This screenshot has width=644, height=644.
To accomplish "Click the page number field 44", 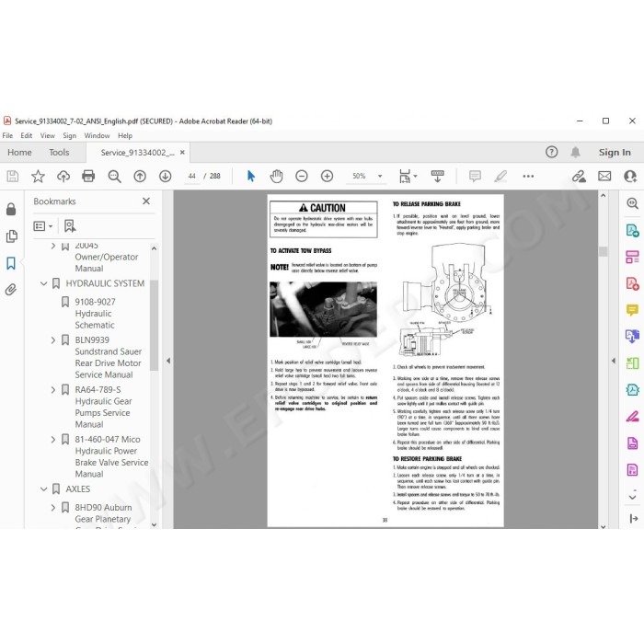I will tap(191, 177).
